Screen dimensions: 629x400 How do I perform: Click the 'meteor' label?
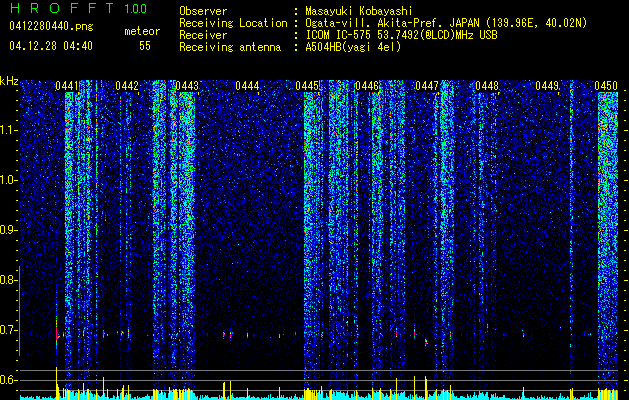pos(142,31)
